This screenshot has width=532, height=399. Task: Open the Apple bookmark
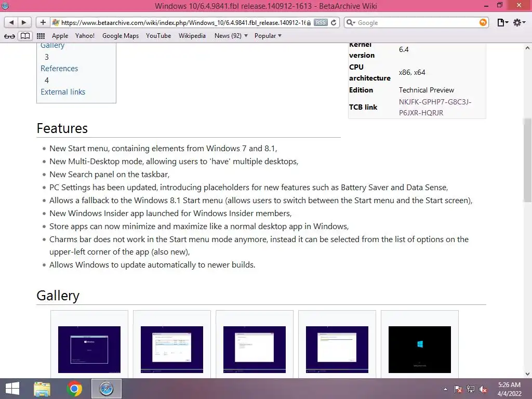coord(60,36)
